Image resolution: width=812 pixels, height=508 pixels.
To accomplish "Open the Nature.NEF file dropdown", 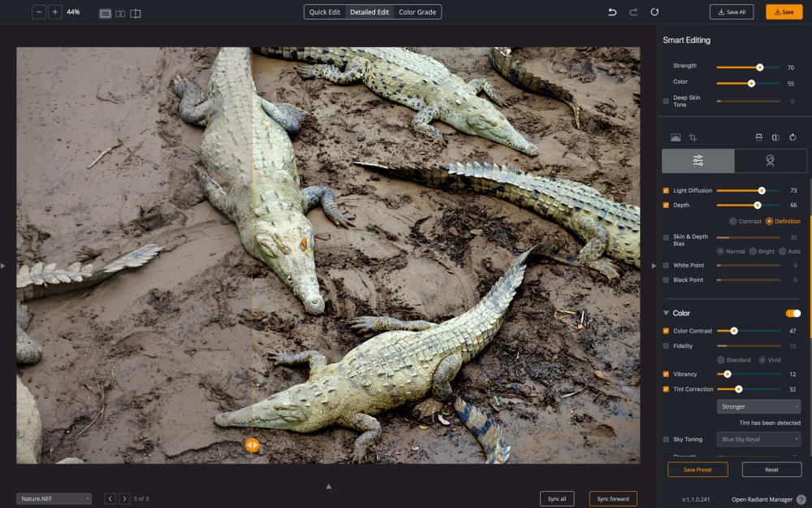I will (54, 499).
